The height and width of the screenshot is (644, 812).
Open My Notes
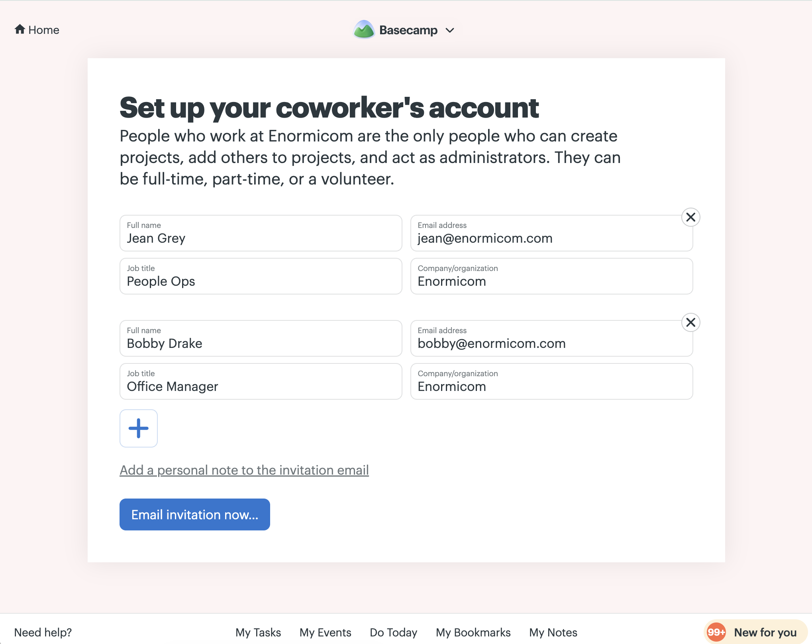pyautogui.click(x=553, y=632)
